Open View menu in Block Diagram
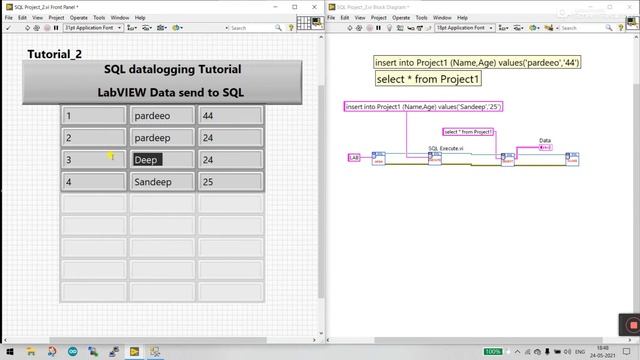The height and width of the screenshot is (360, 640). (x=360, y=18)
